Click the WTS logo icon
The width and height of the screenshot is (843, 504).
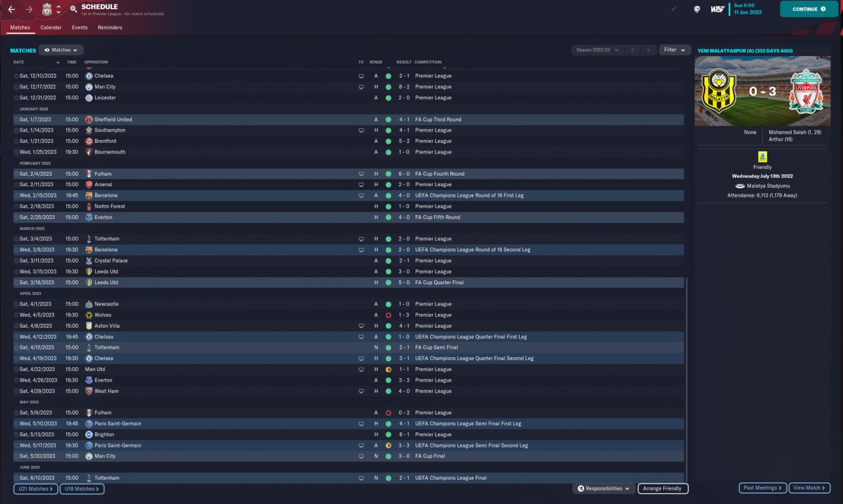[x=717, y=9]
